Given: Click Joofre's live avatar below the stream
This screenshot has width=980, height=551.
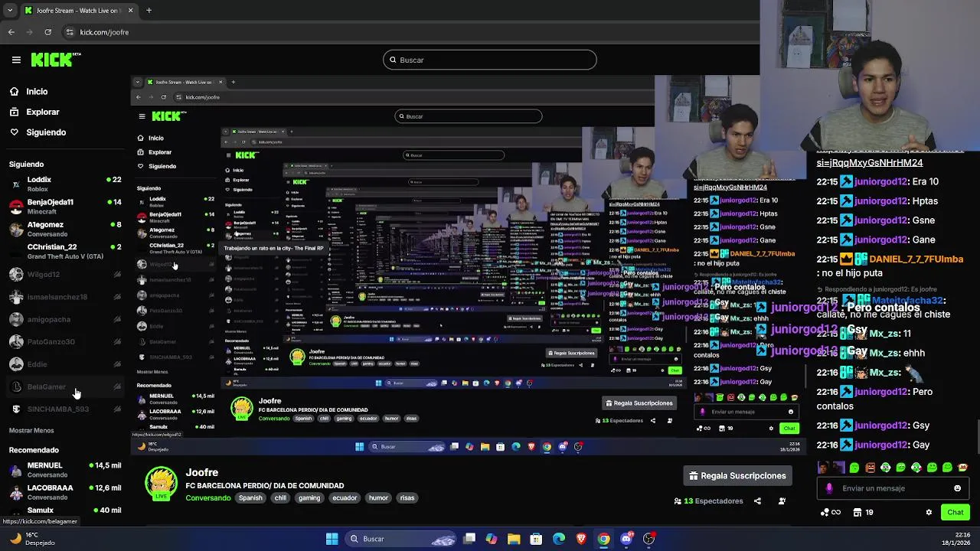Looking at the screenshot, I should coord(161,484).
